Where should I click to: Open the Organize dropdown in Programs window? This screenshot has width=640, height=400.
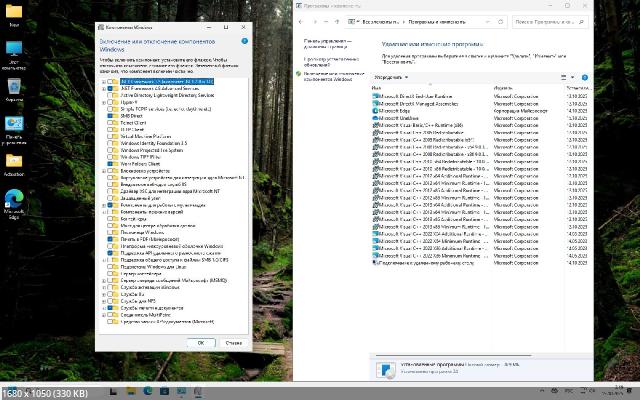point(391,76)
